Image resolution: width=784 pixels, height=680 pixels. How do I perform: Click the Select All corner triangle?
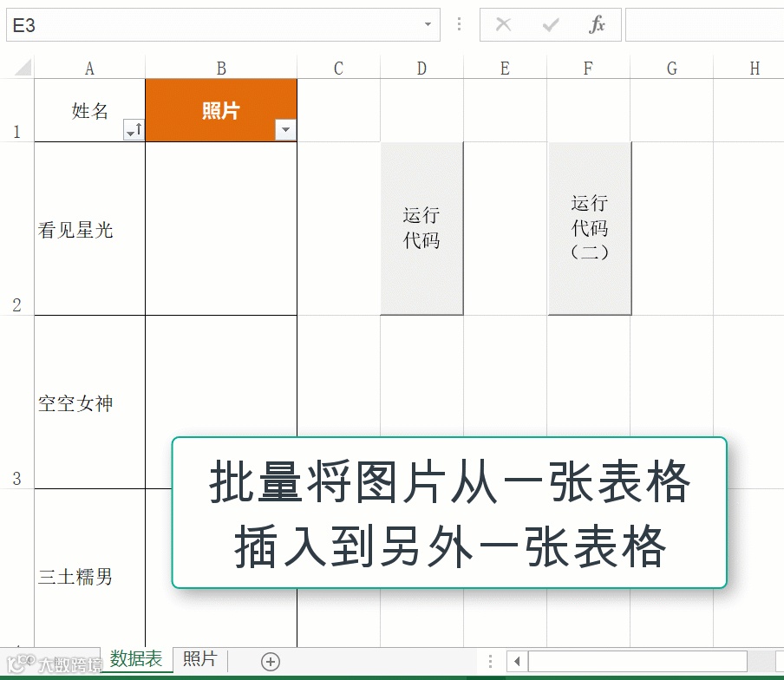tap(23, 67)
